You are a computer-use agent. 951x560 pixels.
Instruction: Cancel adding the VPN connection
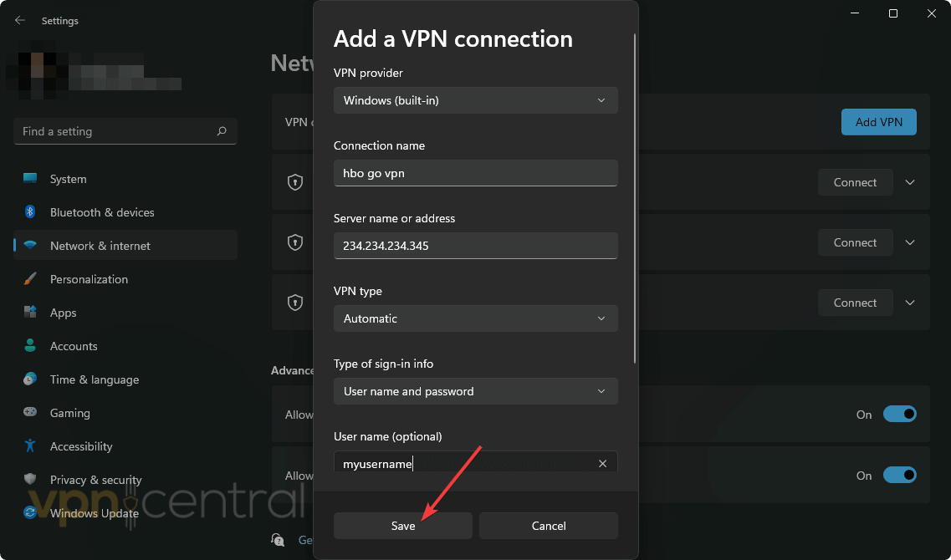pyautogui.click(x=548, y=526)
